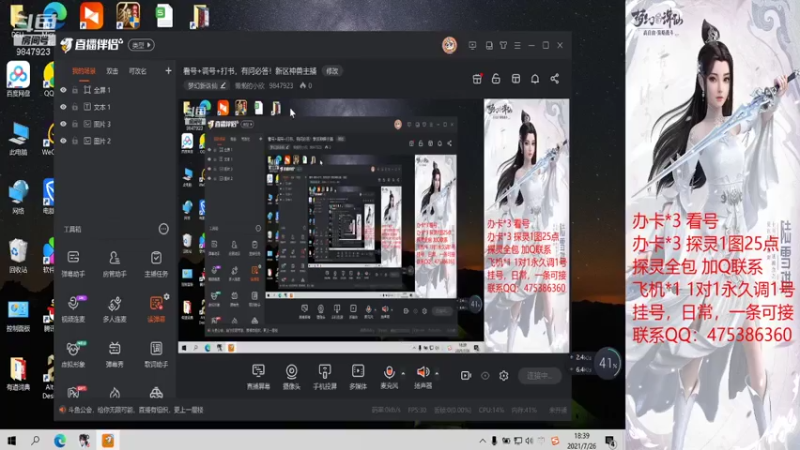Open mode switch pill beside 直播伴侣 logo
This screenshot has width=800, height=450.
click(141, 45)
